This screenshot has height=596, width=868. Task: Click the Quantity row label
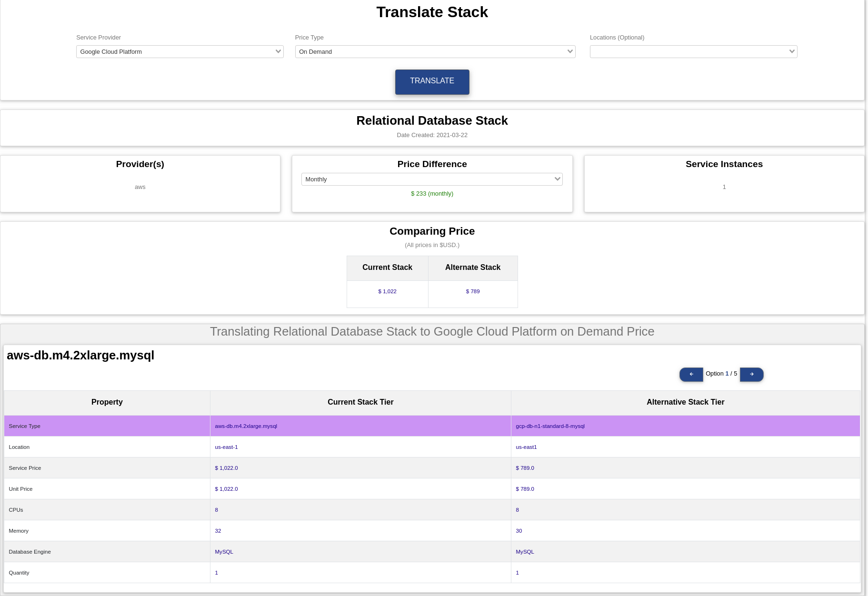click(x=19, y=573)
